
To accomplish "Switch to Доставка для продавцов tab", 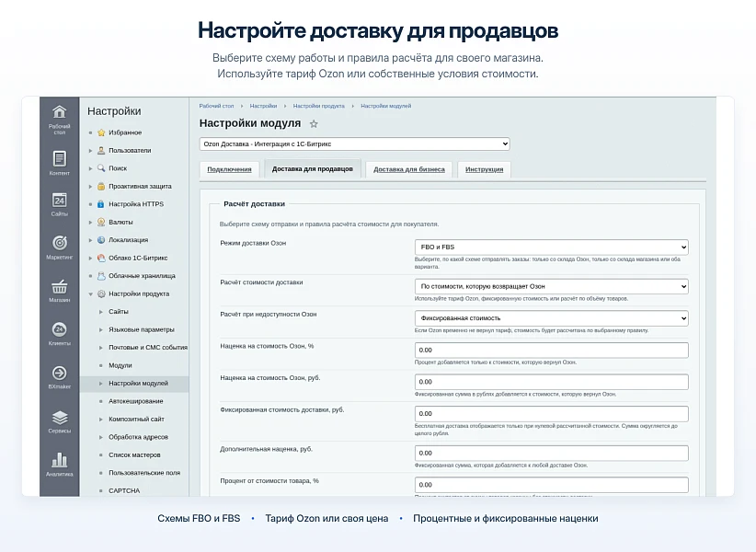I will (313, 168).
